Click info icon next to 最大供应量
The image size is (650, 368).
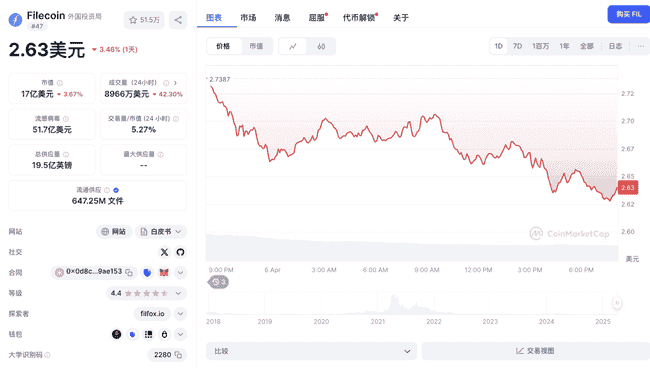(160, 155)
